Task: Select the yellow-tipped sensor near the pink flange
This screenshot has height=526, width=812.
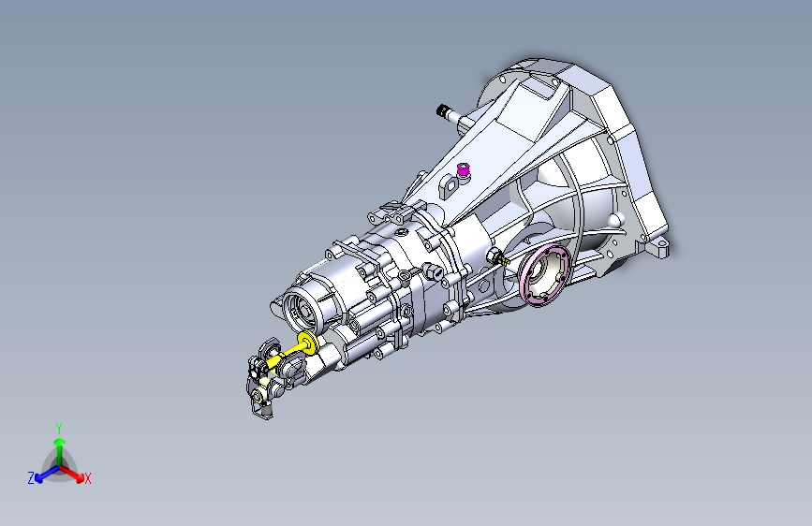Action: [498, 257]
